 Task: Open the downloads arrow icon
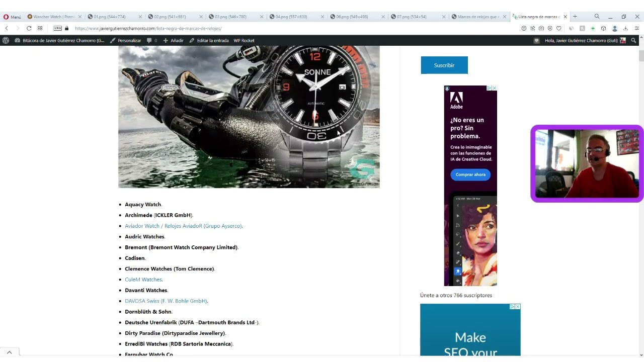(x=625, y=28)
